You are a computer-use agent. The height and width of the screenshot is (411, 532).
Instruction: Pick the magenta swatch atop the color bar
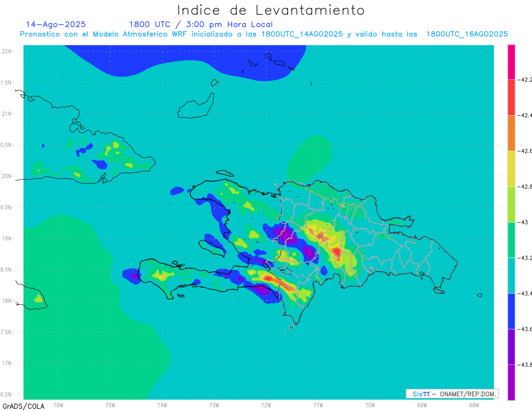coord(511,62)
